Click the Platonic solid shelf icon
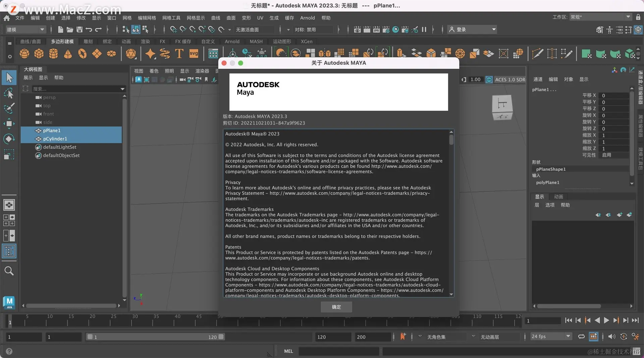 tap(131, 53)
